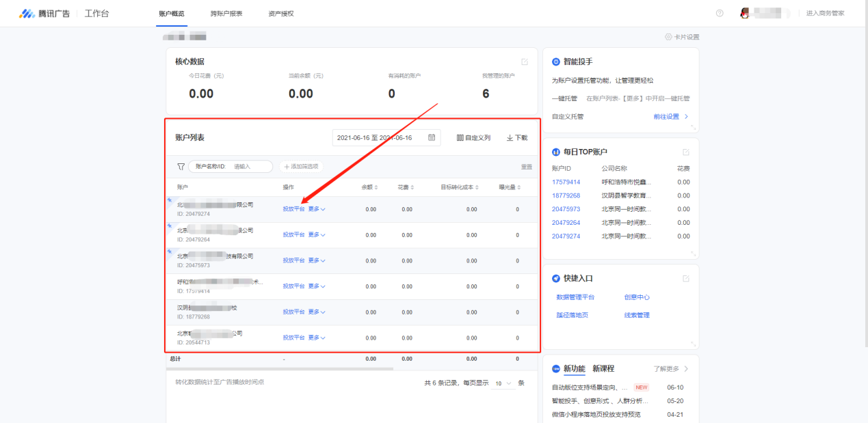Sort by 余额 column

pos(369,187)
